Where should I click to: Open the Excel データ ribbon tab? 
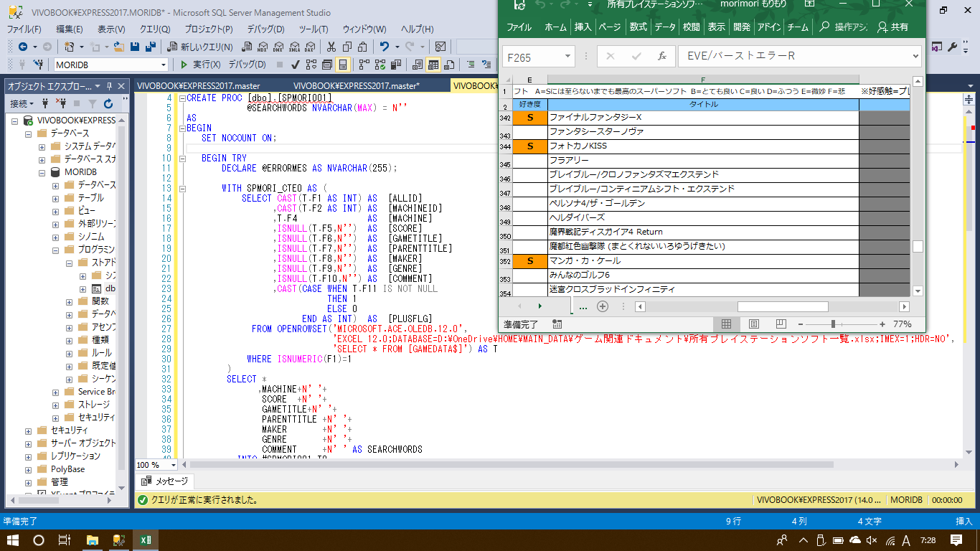pos(665,27)
